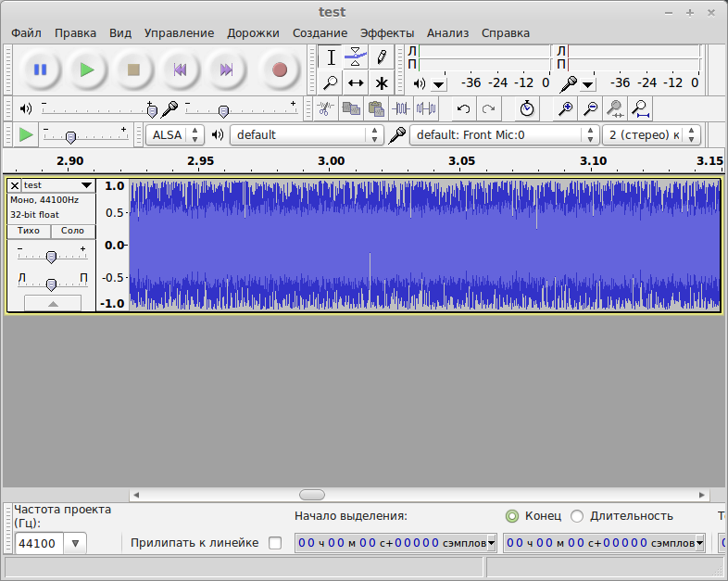Select the Envelope tool
This screenshot has height=581, width=728.
[x=356, y=57]
